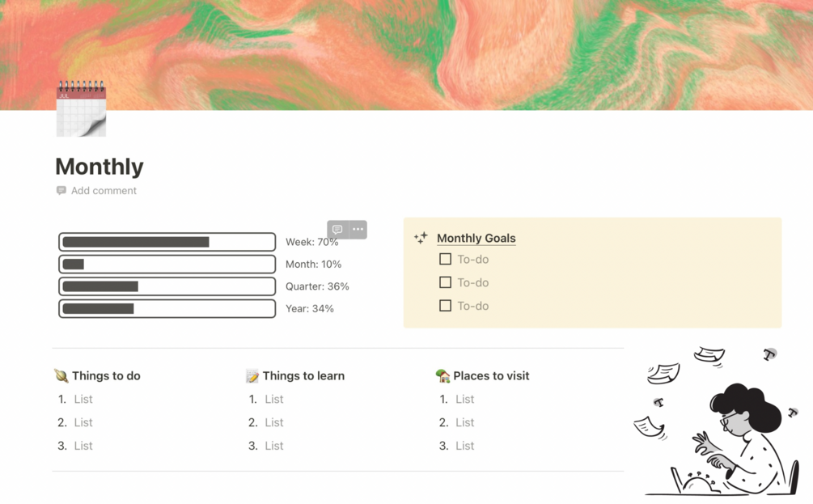Click the first List item under Things to do
The width and height of the screenshot is (813, 504).
[x=83, y=399]
